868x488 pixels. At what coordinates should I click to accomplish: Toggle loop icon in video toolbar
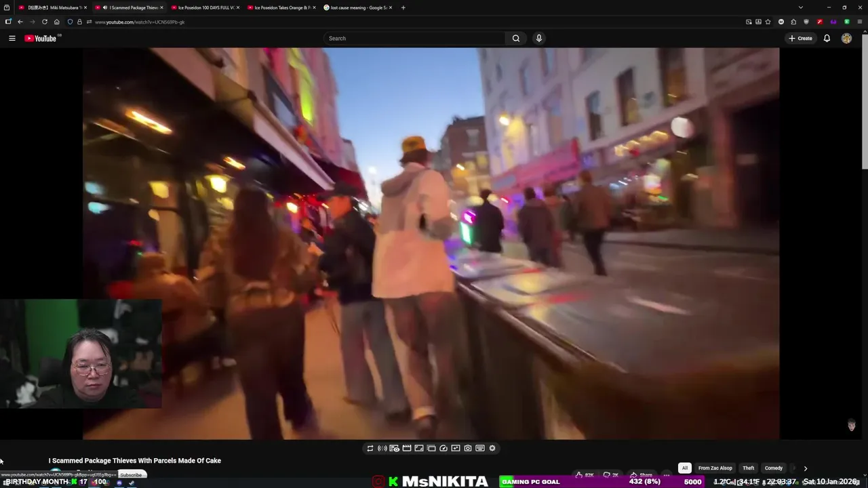[370, 448]
